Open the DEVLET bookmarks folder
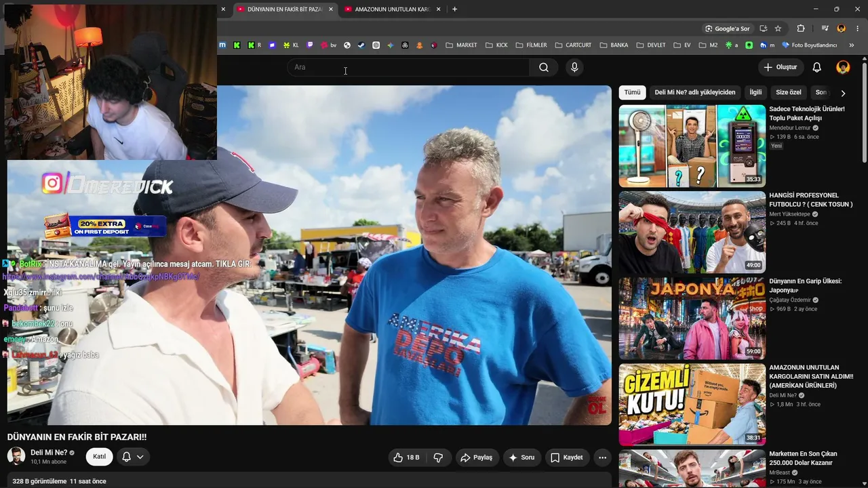868x488 pixels. (x=651, y=45)
